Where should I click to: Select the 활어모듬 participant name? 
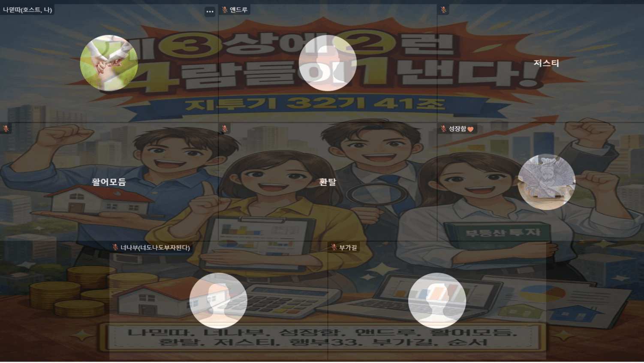coord(109,182)
